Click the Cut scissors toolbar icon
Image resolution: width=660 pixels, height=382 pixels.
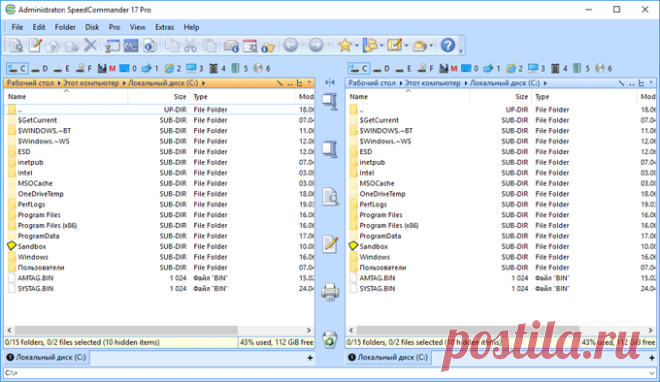point(190,45)
